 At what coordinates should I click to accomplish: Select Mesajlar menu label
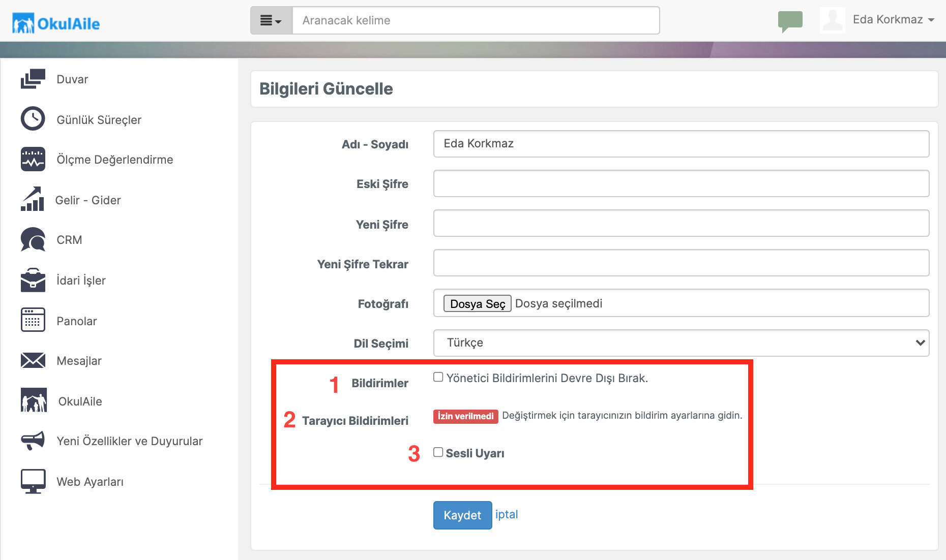pos(79,361)
